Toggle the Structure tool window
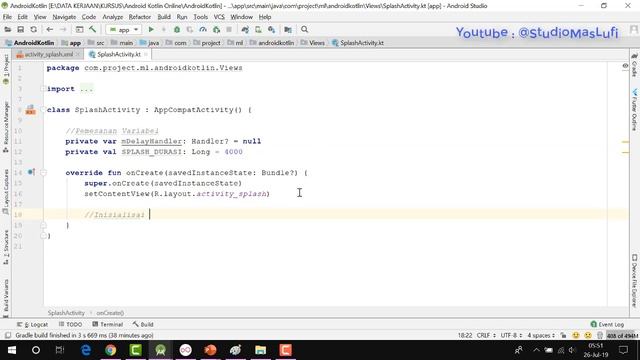 6,247
